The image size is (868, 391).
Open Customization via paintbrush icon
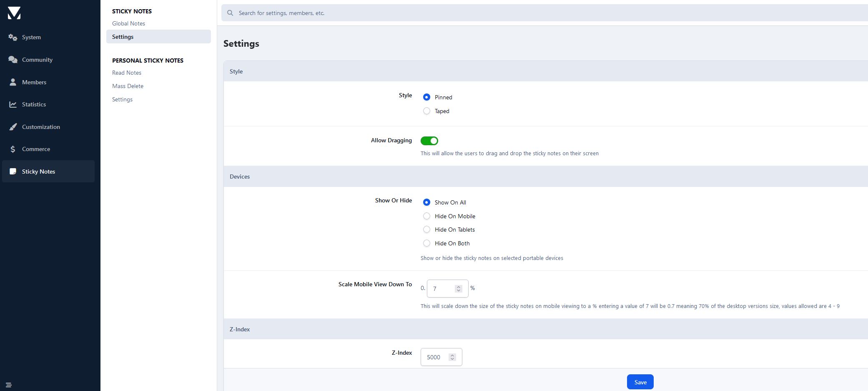point(13,127)
